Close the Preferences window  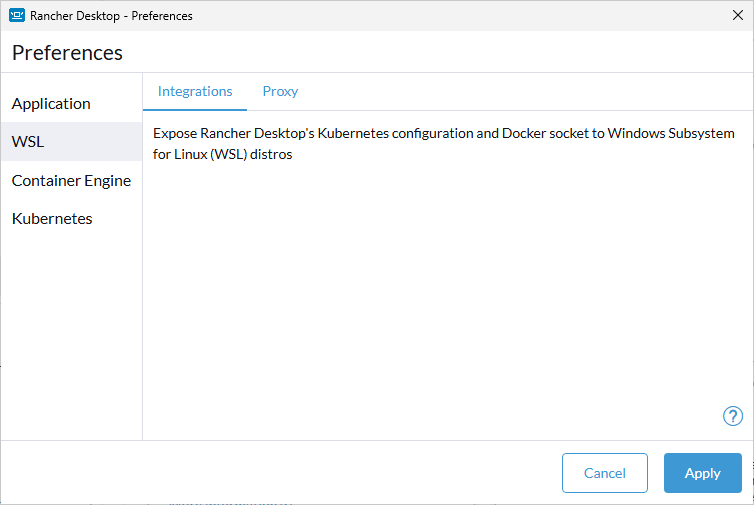tap(737, 15)
